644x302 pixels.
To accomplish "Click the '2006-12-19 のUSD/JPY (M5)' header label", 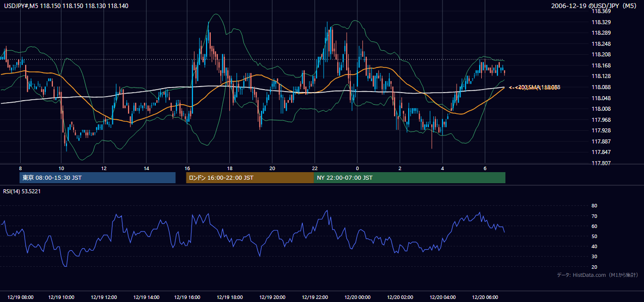I will tap(595, 6).
